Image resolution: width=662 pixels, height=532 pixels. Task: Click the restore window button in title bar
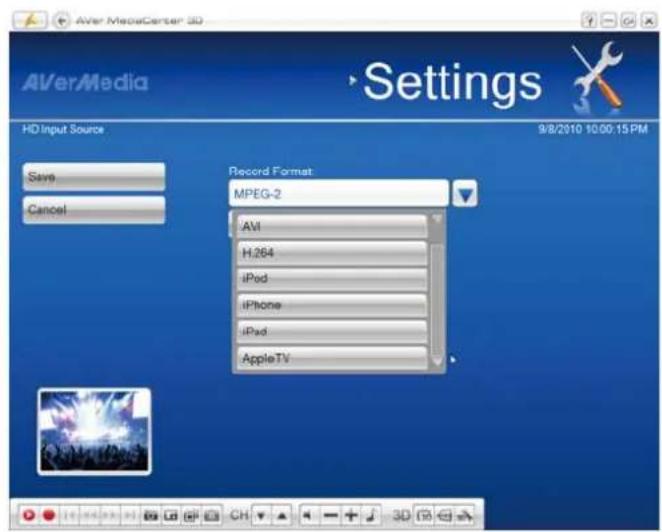pos(628,20)
